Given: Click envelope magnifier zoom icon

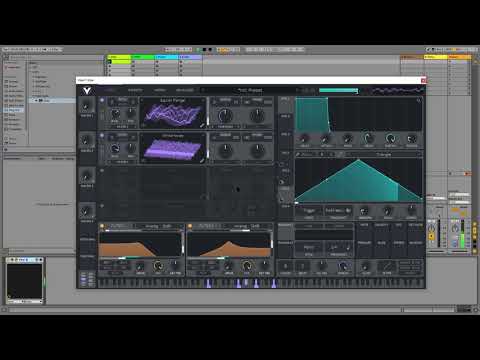Looking at the screenshot, I should click(419, 100).
